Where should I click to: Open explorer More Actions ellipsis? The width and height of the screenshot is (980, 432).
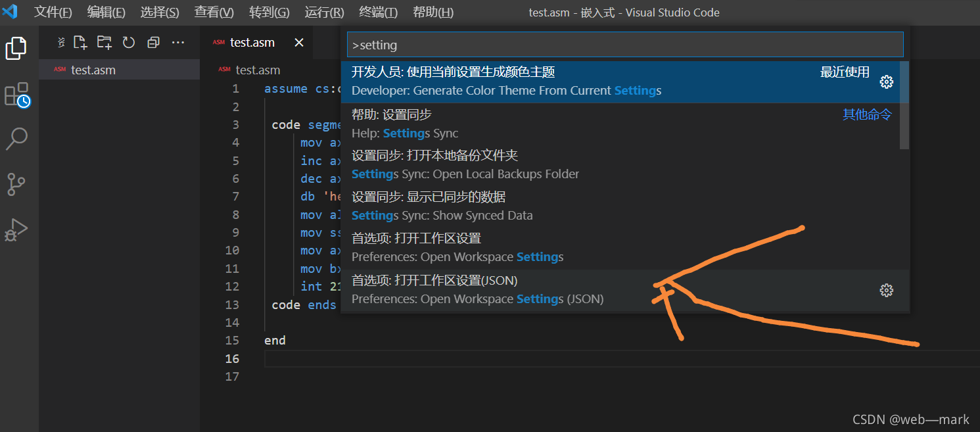click(x=178, y=43)
